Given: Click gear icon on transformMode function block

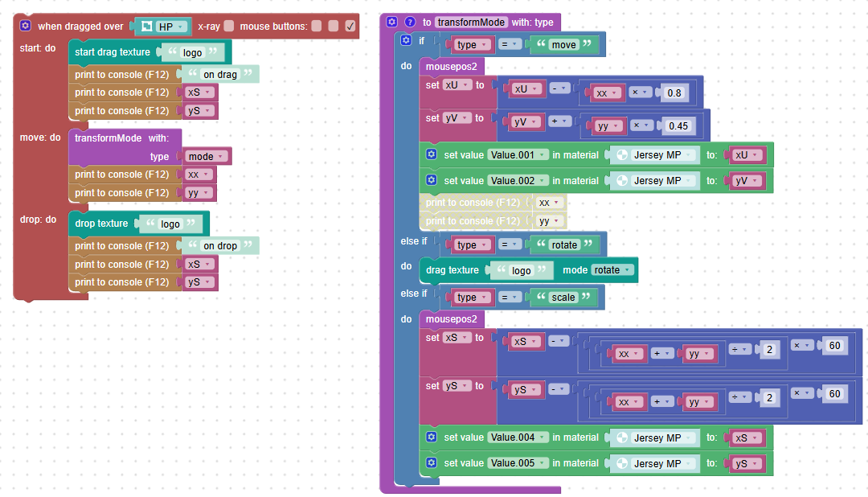Looking at the screenshot, I should pos(392,22).
